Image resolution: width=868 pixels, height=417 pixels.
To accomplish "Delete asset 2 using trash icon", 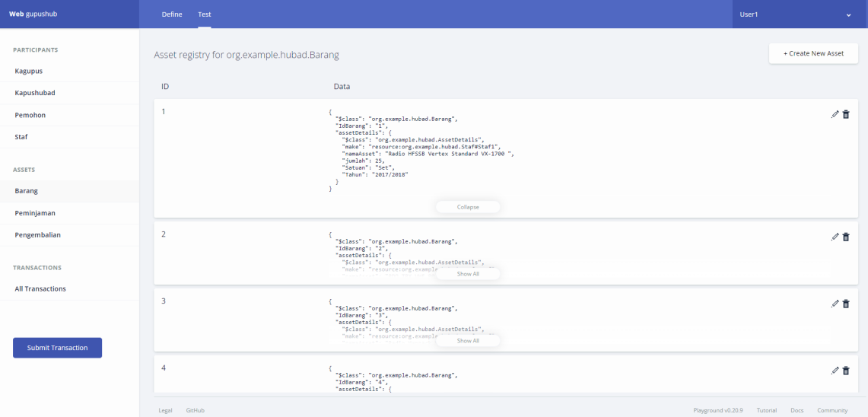I will [846, 237].
